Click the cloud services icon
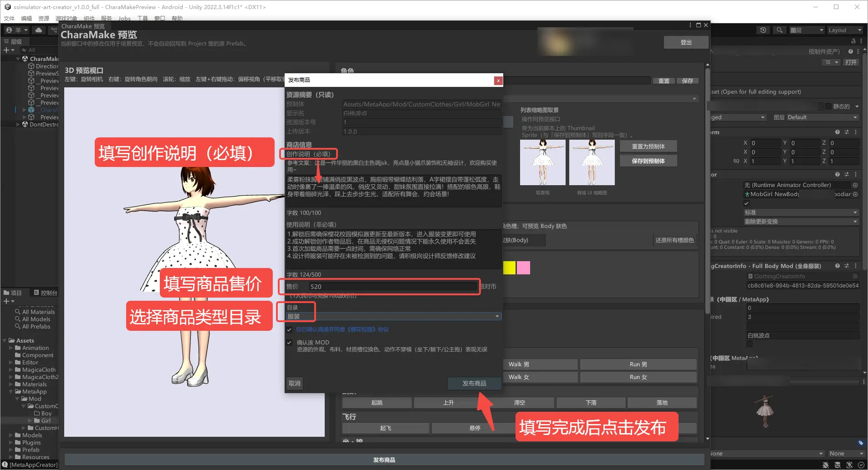The image size is (868, 470). click(39, 30)
